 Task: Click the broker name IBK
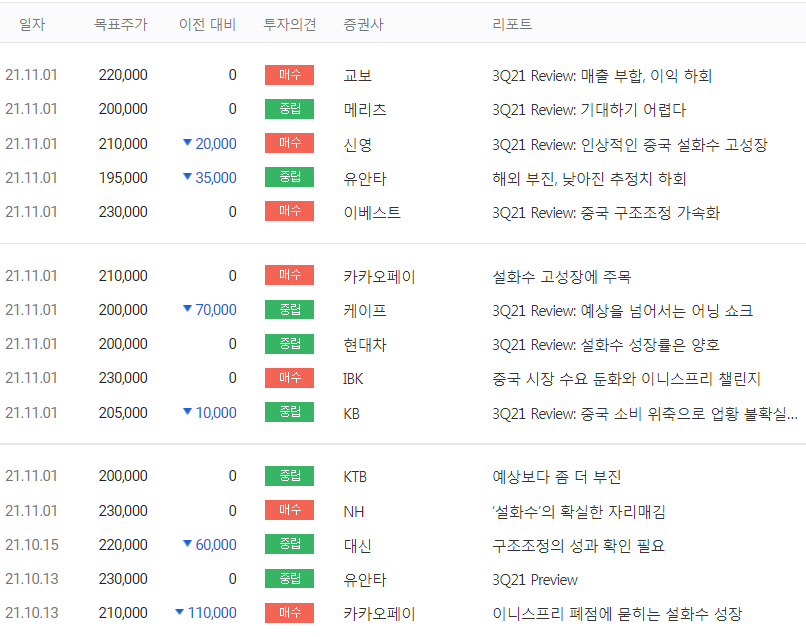point(353,379)
